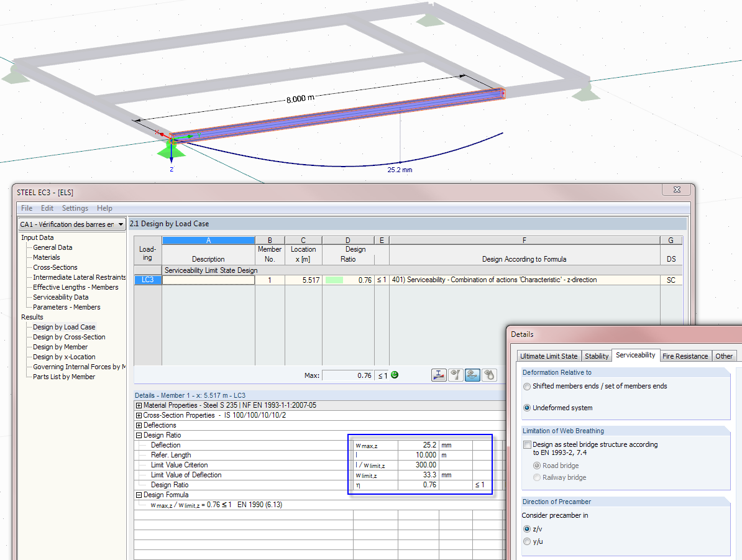Select Design by Load Case result

(x=64, y=327)
